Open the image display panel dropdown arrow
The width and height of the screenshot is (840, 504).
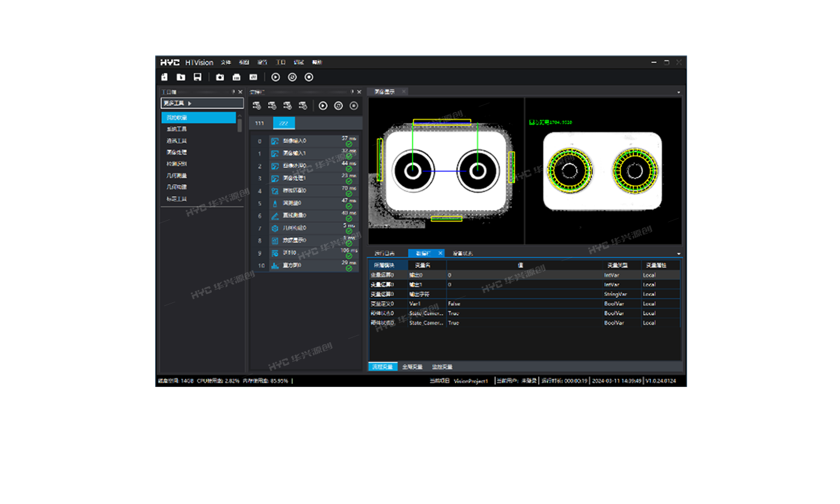point(679,92)
